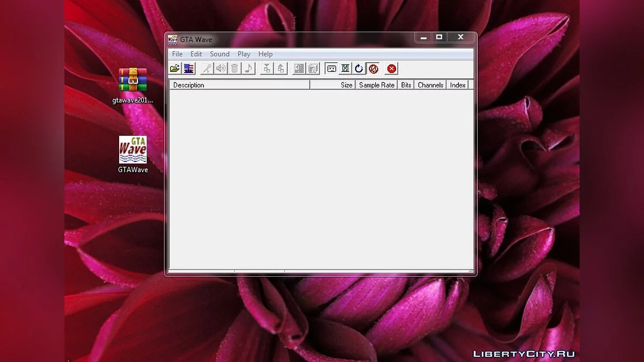
Task: Open the Edit menu
Action: (x=196, y=54)
